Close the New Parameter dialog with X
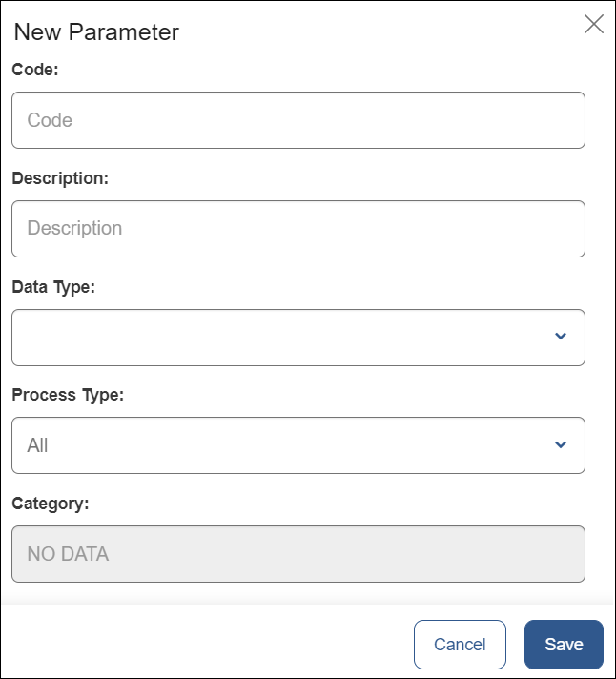 pos(593,25)
